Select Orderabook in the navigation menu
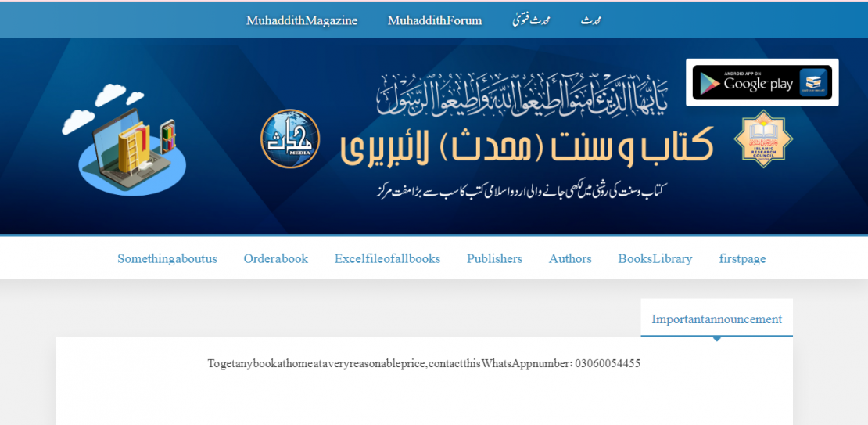 (x=275, y=258)
